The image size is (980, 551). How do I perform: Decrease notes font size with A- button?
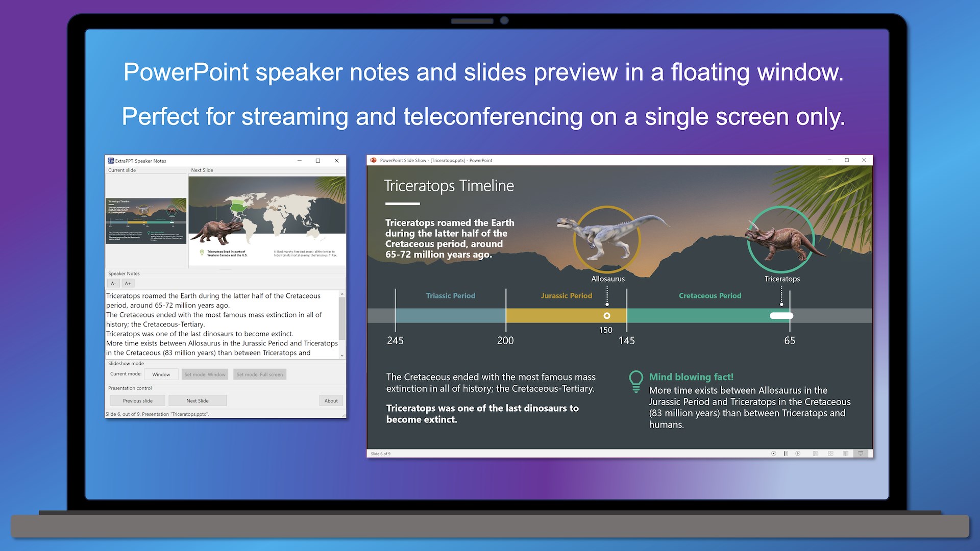[113, 283]
